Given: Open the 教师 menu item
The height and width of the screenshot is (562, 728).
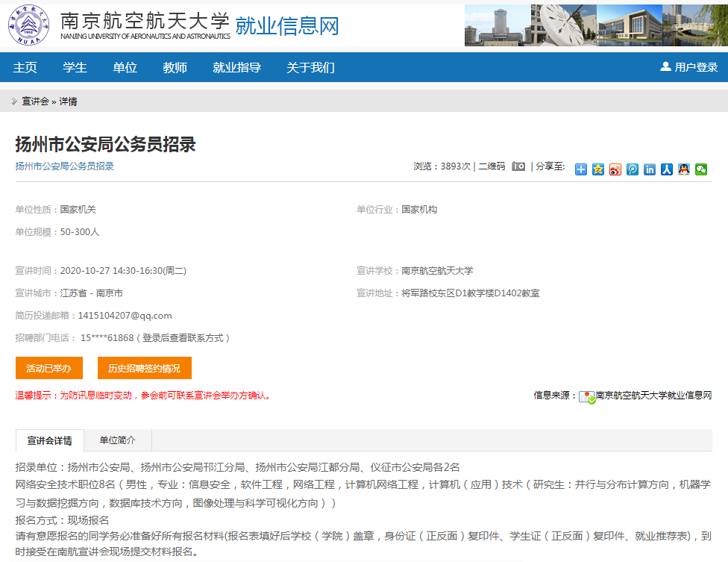Looking at the screenshot, I should click(x=175, y=67).
